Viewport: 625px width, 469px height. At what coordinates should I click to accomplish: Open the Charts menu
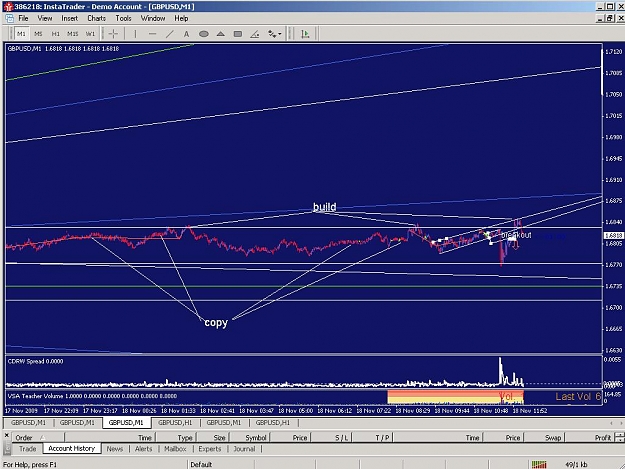point(96,18)
